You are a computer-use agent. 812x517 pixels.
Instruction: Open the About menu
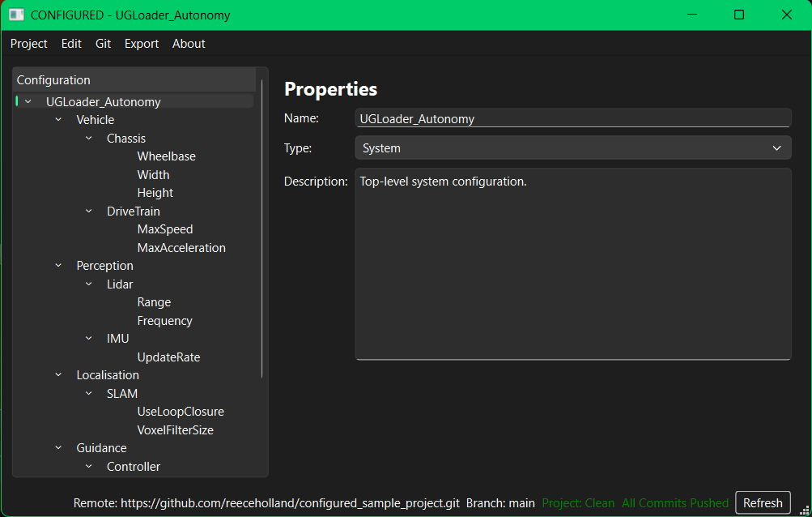(189, 44)
